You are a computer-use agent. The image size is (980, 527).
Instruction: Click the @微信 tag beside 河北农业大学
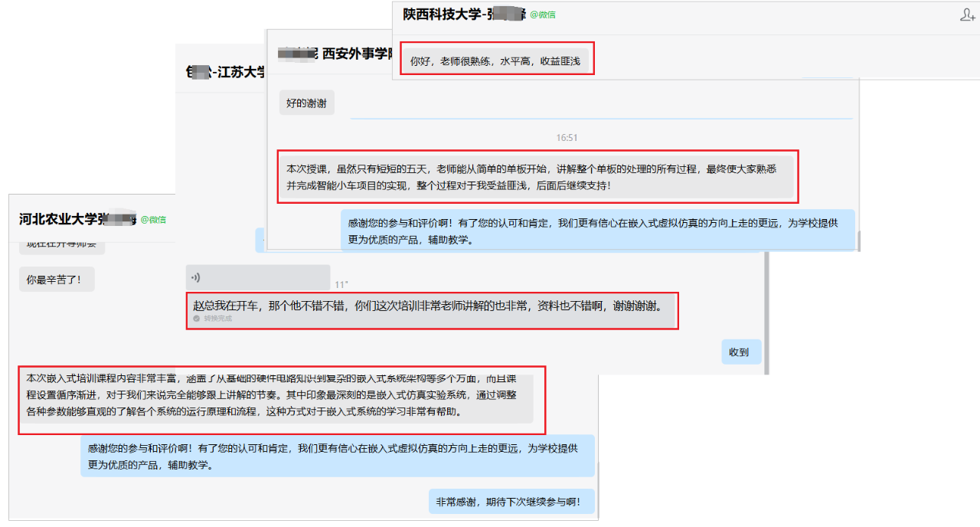pos(152,220)
